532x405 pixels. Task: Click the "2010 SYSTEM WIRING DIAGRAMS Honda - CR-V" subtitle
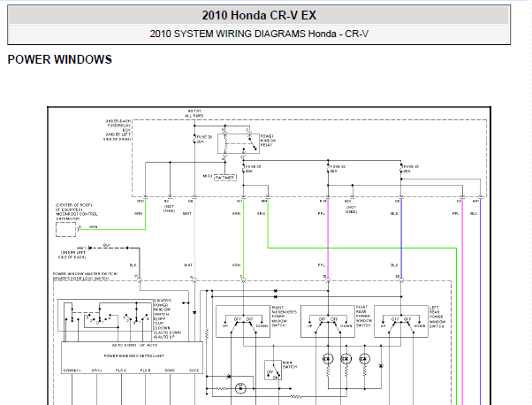259,34
